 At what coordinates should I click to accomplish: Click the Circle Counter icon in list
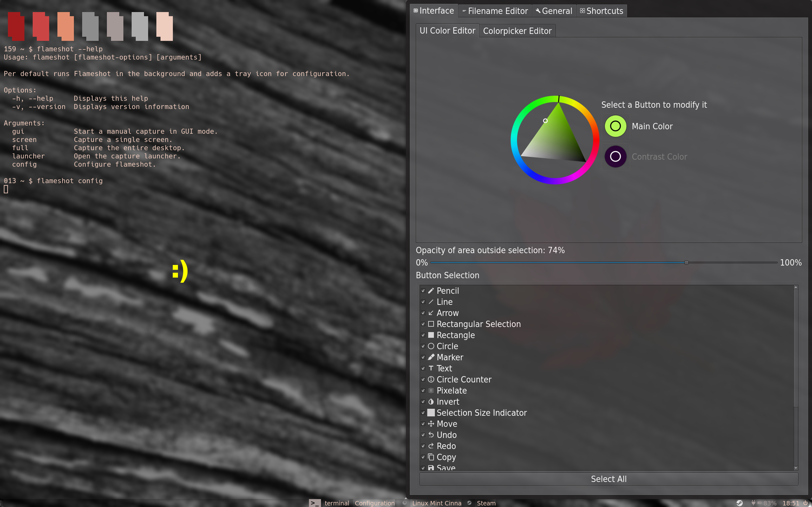[x=431, y=379]
